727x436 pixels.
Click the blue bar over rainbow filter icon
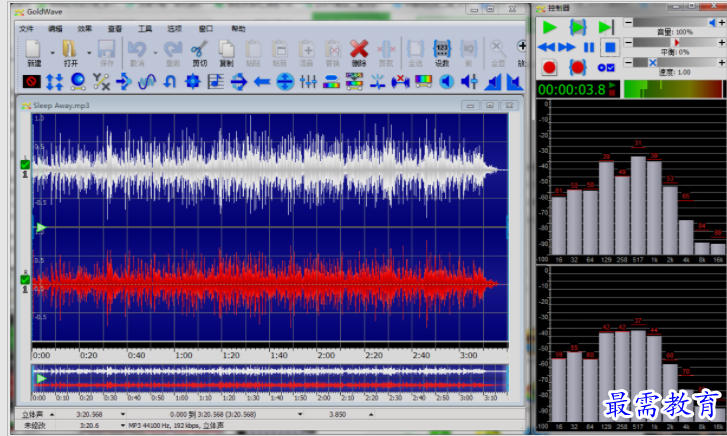tap(331, 82)
